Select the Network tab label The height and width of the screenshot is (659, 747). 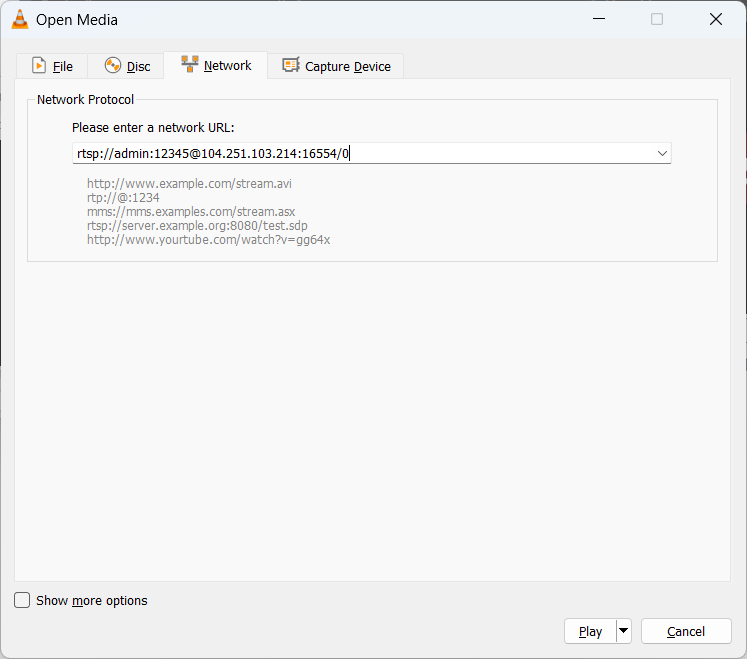[x=227, y=65]
